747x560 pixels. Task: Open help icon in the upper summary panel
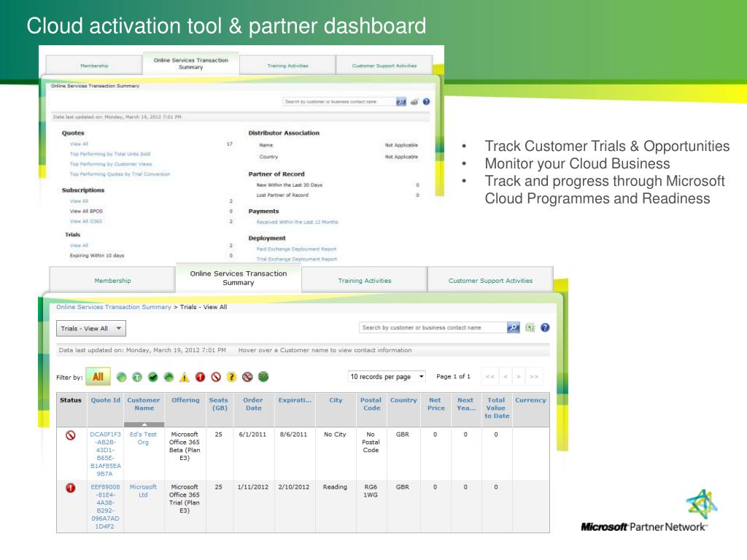point(426,101)
